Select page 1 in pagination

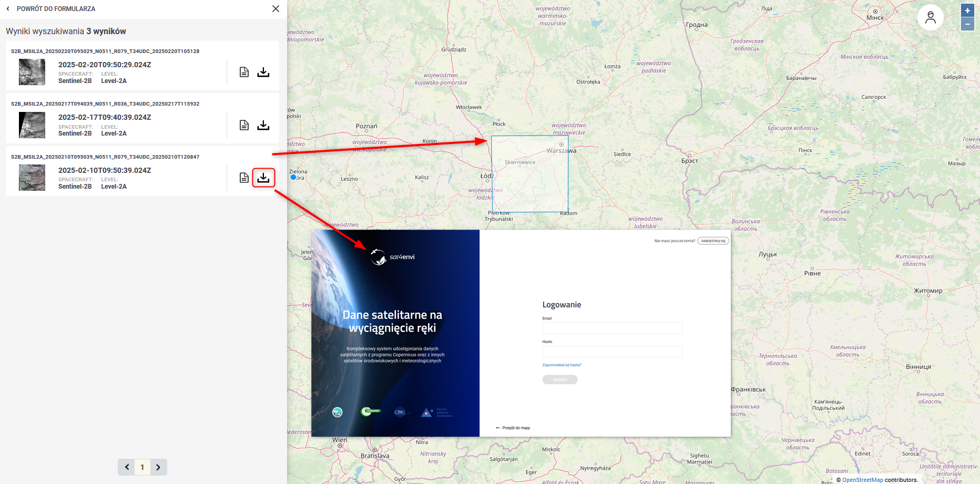click(142, 467)
